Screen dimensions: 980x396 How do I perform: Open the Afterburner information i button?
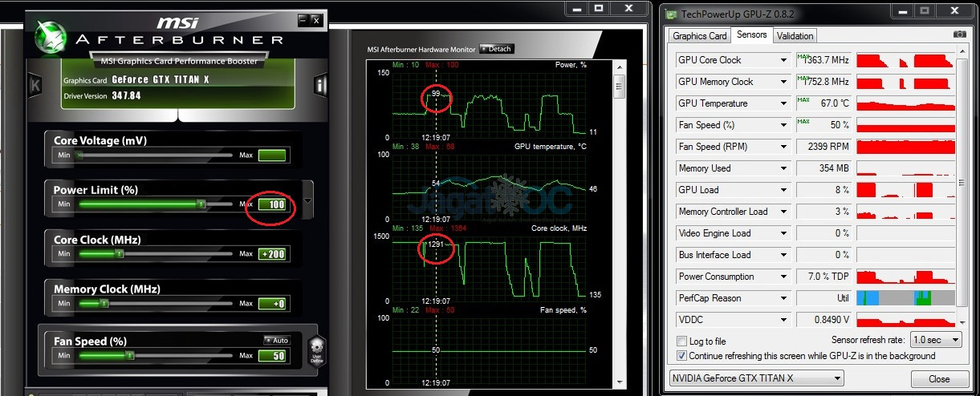click(320, 85)
